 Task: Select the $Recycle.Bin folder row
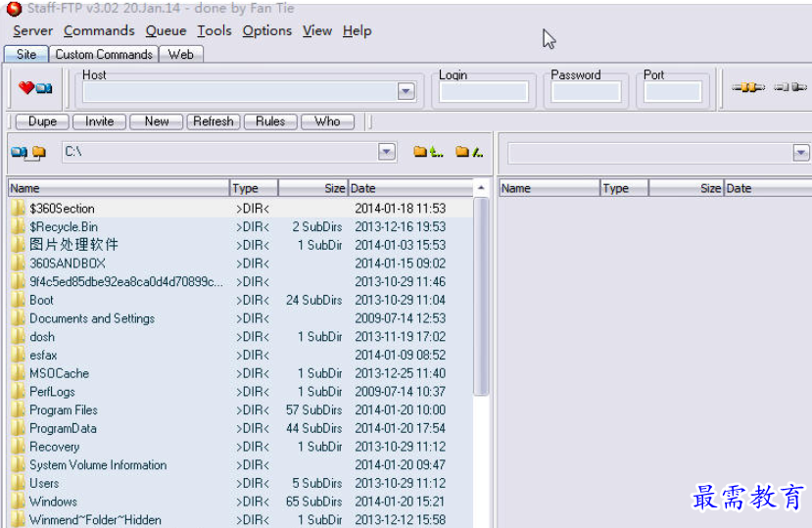(241, 227)
